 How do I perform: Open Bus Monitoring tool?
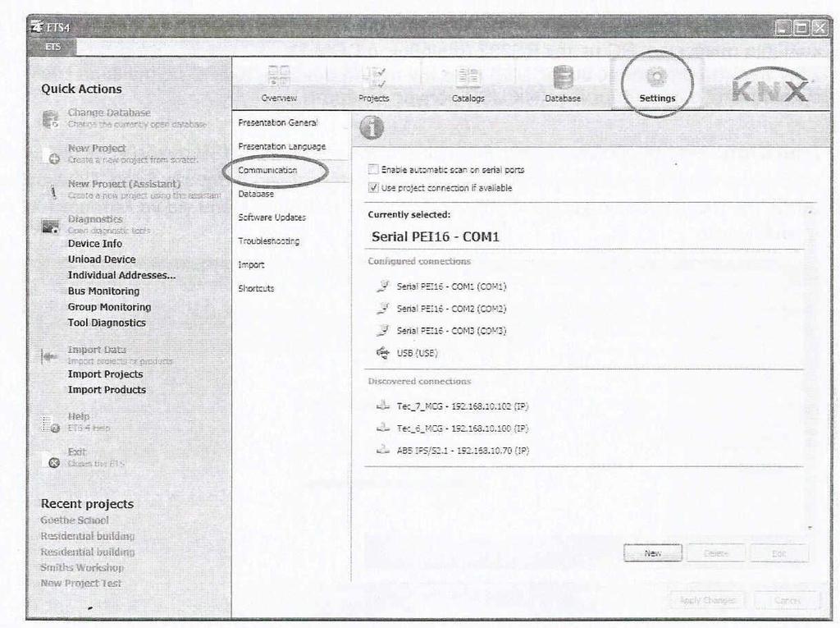click(103, 291)
